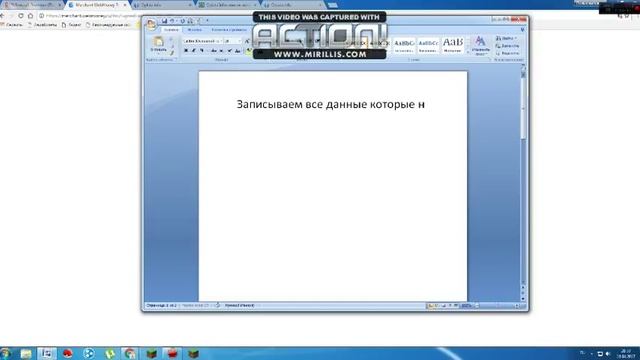This screenshot has width=640, height=360.
Task: Click Find in the Editing group
Action: coord(506,38)
